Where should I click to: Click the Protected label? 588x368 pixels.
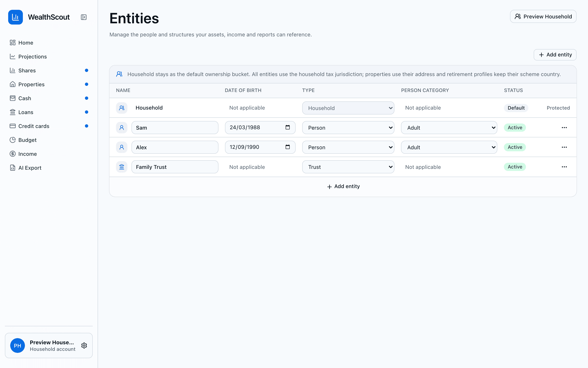point(558,108)
